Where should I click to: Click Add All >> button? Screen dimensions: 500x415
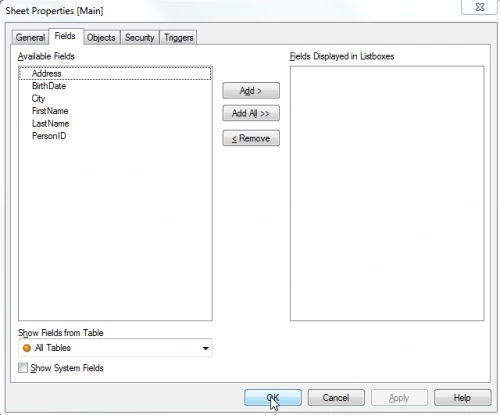[251, 113]
